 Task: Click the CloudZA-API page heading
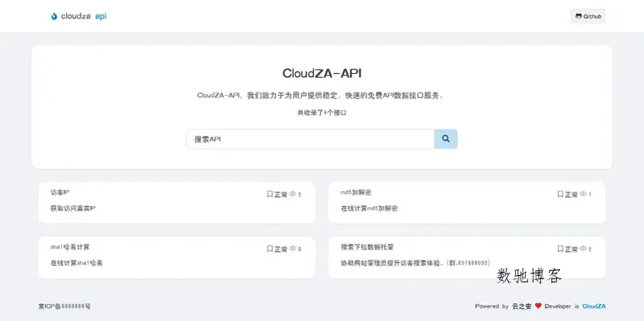(x=322, y=73)
